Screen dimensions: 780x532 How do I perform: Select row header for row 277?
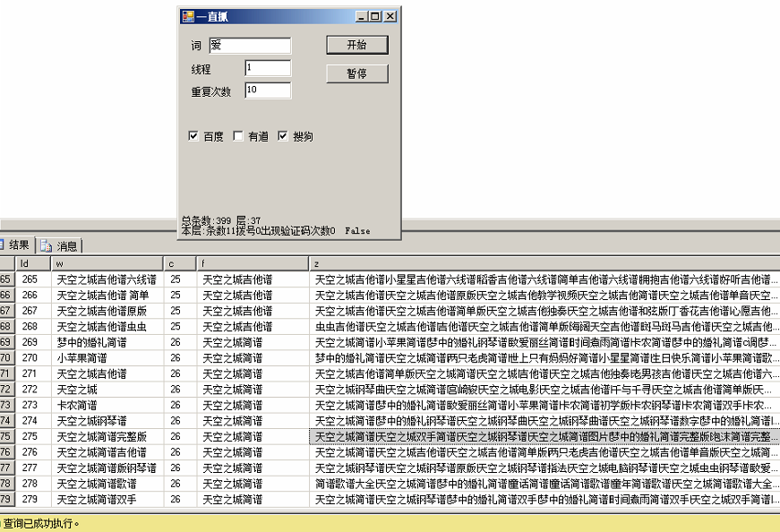(x=7, y=468)
